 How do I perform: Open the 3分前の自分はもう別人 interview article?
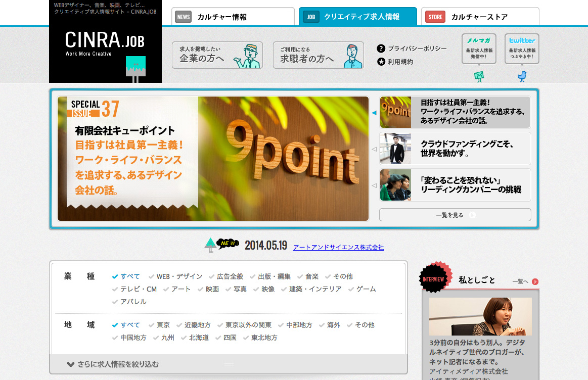(x=477, y=352)
